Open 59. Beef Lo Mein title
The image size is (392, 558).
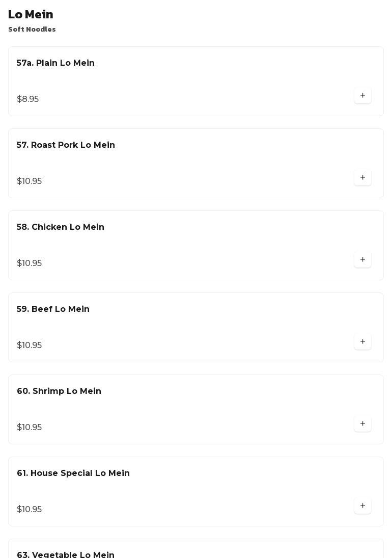pyautogui.click(x=53, y=309)
